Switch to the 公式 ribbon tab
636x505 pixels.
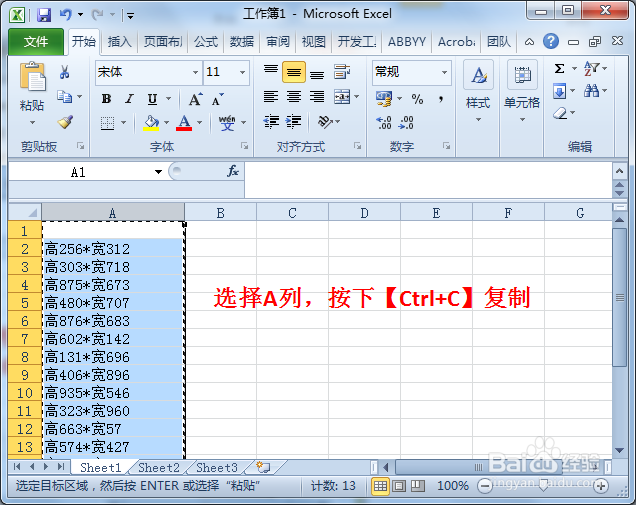(206, 41)
